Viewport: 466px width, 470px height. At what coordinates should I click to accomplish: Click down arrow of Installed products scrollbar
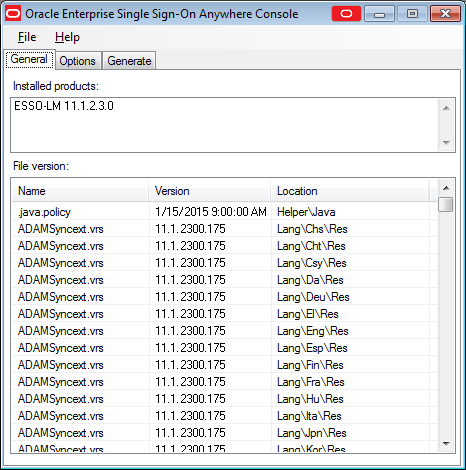446,143
